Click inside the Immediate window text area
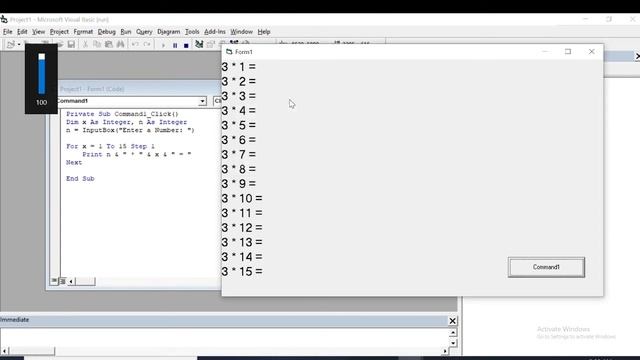 pos(224,337)
